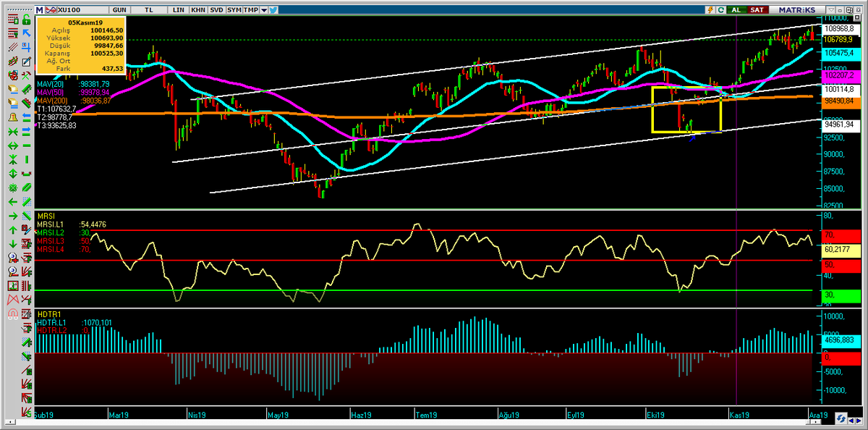The image size is (868, 430).
Task: Click green vertical compress arrows icon
Action: pos(13,159)
